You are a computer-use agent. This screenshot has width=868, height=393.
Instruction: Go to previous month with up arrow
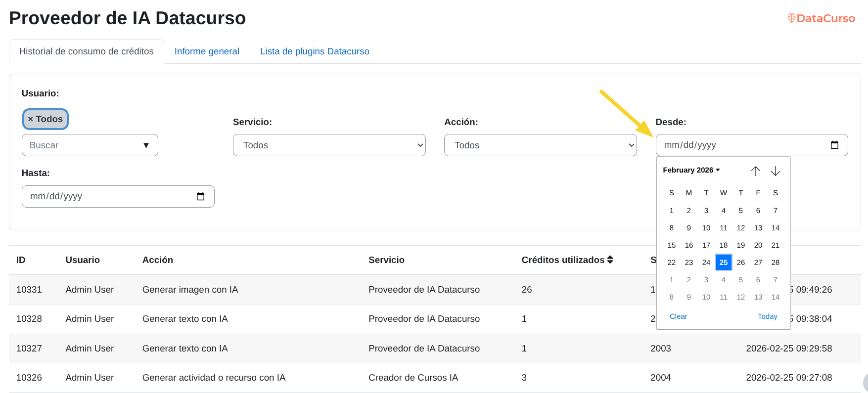(x=755, y=171)
